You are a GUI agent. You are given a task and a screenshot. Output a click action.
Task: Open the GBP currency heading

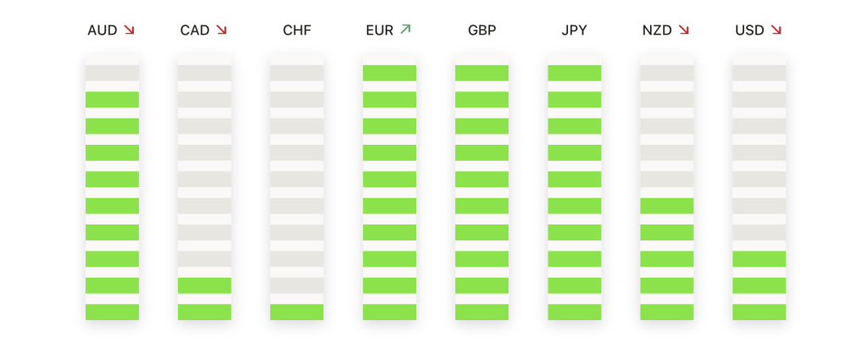pyautogui.click(x=482, y=30)
